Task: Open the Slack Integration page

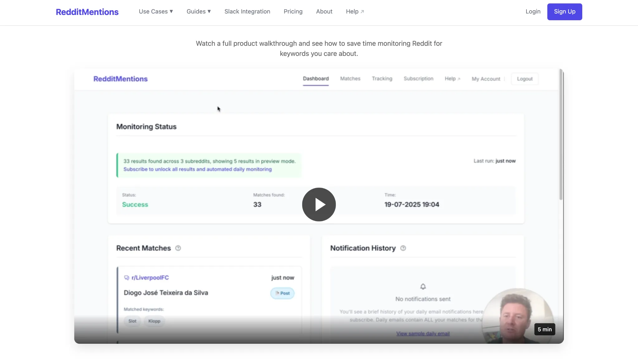Action: [247, 12]
